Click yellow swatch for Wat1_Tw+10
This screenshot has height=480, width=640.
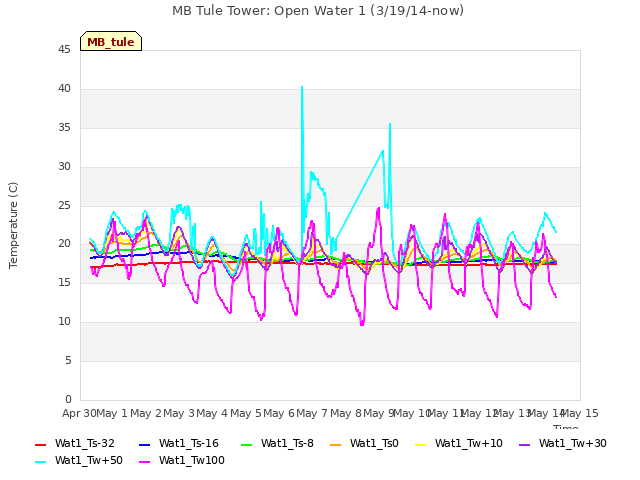coord(421,444)
